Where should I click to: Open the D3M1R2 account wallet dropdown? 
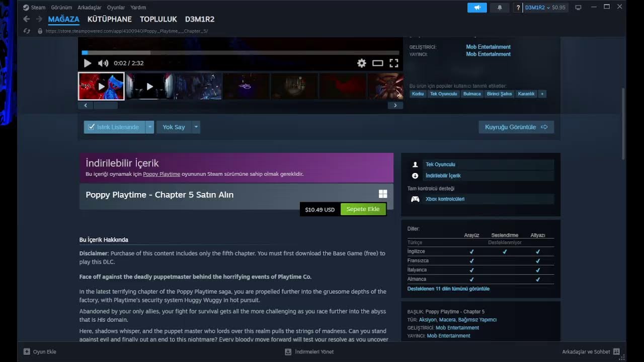[x=545, y=8]
